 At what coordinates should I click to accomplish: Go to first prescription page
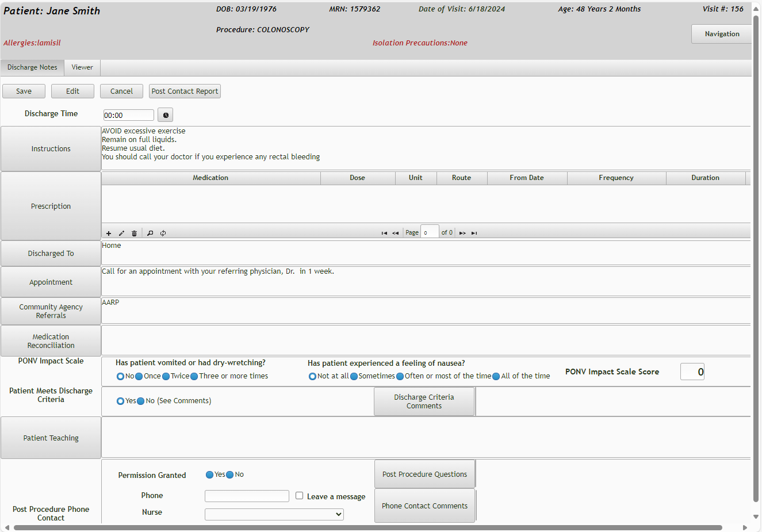(x=384, y=234)
